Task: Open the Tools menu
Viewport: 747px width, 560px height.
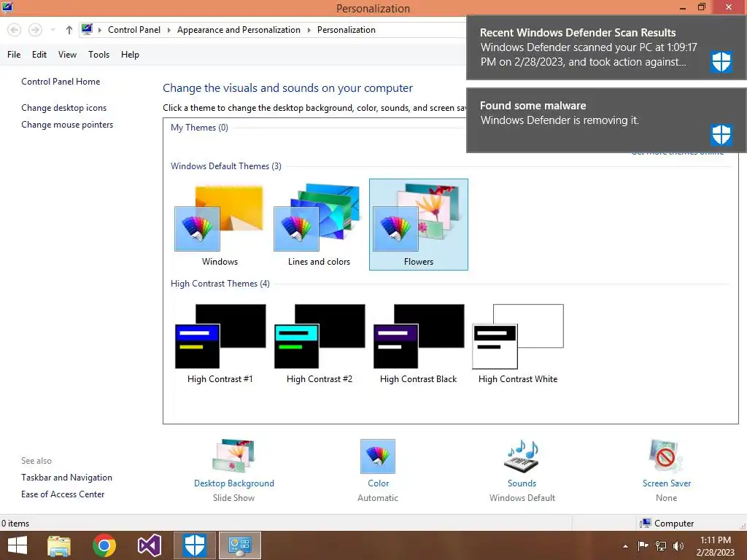Action: [98, 55]
